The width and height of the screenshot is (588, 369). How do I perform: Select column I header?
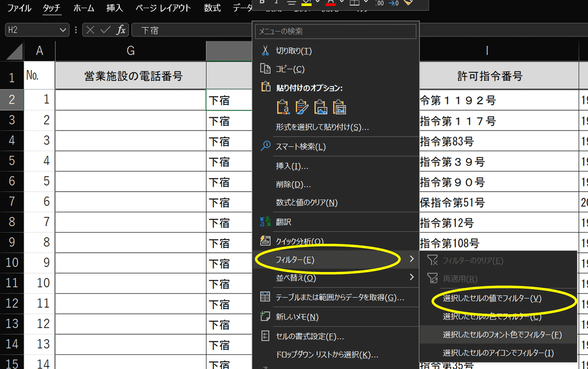tap(487, 51)
